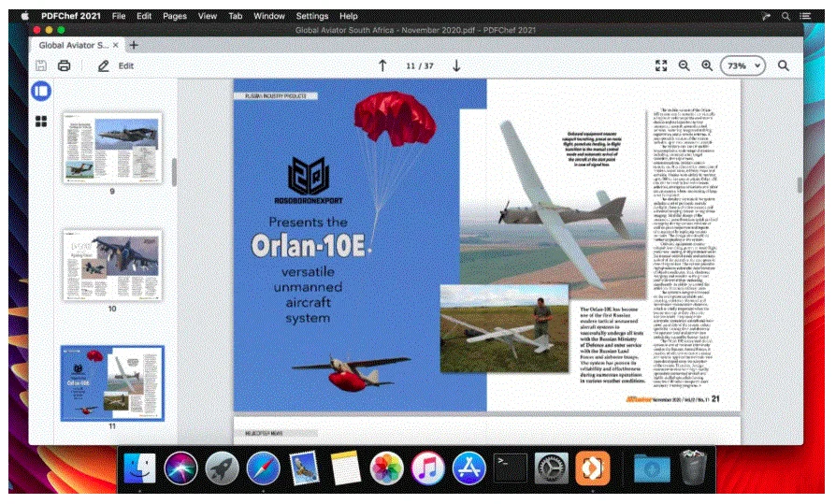Open the Window menu
836x504 pixels.
[x=269, y=16]
